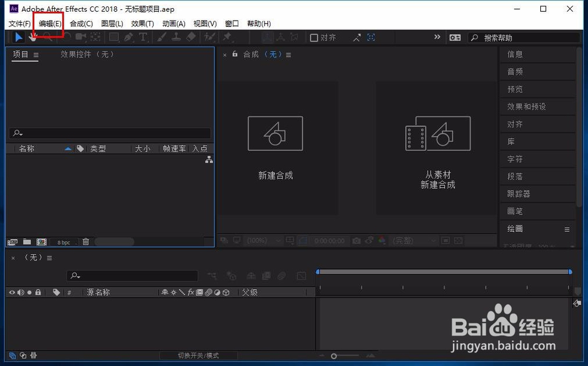Expand in/out/duration pane icon at timeline bottom
This screenshot has width=588, height=366.
(34, 355)
